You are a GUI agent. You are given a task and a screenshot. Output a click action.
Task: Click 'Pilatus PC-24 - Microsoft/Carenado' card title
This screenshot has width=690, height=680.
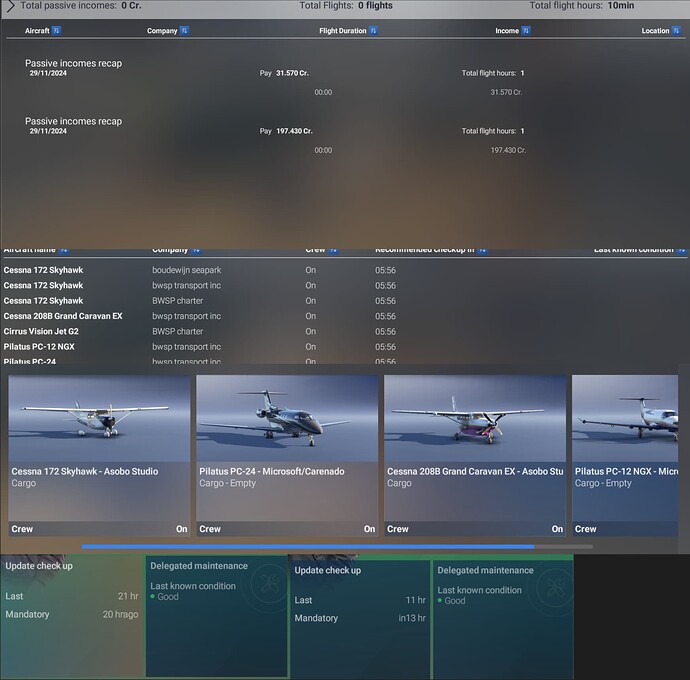272,471
